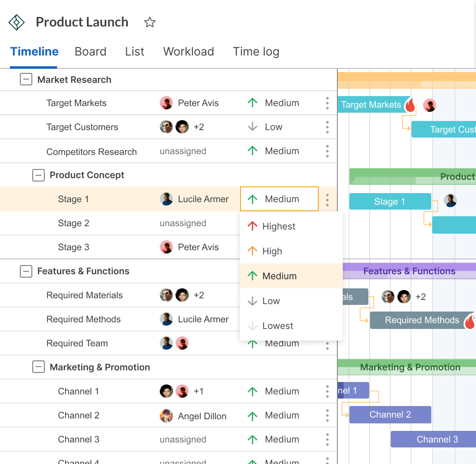Collapse the Market Research group
The width and height of the screenshot is (476, 464).
click(x=26, y=79)
